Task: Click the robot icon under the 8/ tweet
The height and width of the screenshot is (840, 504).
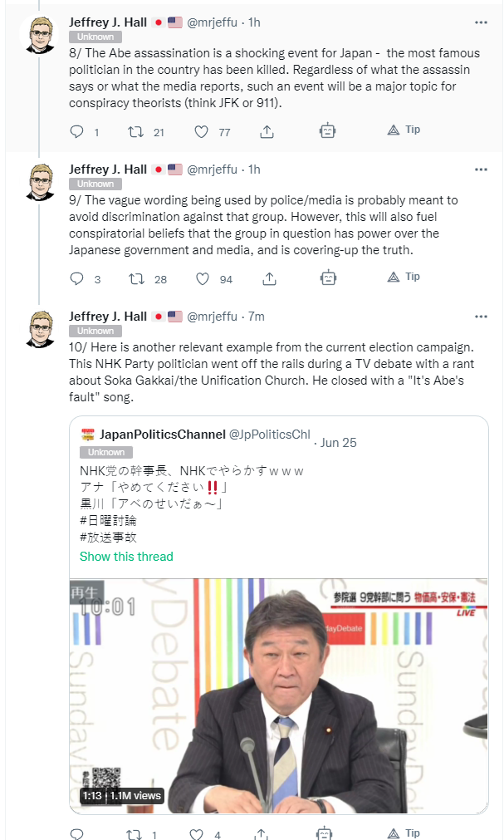Action: [x=327, y=130]
